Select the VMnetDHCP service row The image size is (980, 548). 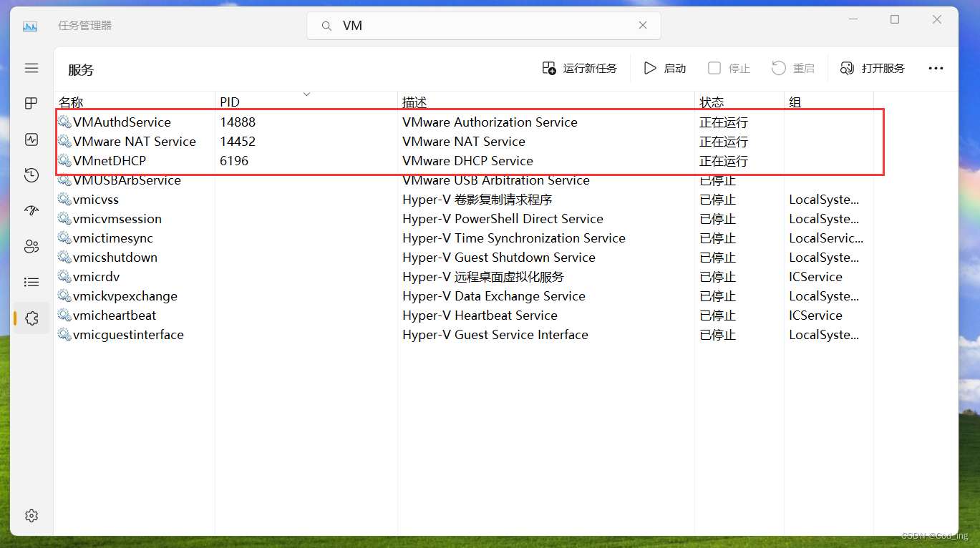tap(464, 161)
